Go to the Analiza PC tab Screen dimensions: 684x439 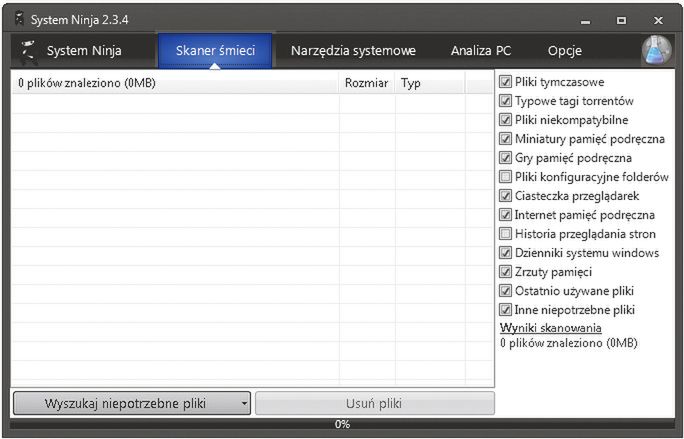481,51
